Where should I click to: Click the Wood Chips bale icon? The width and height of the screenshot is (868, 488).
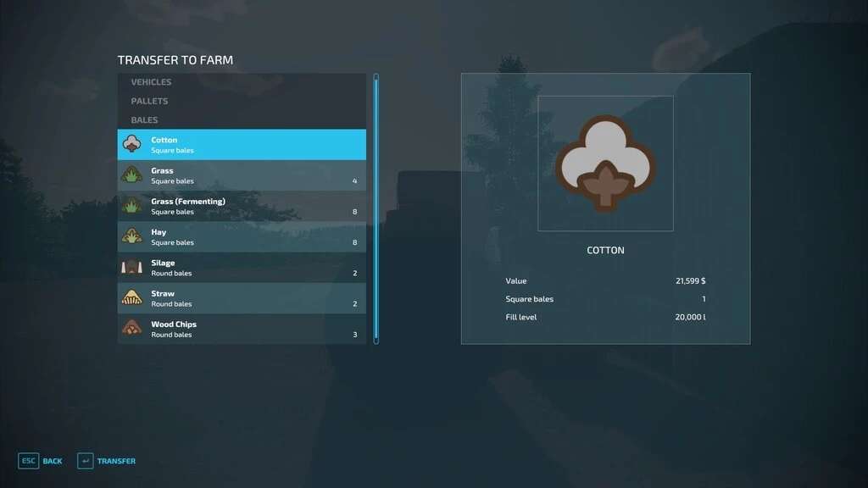(132, 329)
